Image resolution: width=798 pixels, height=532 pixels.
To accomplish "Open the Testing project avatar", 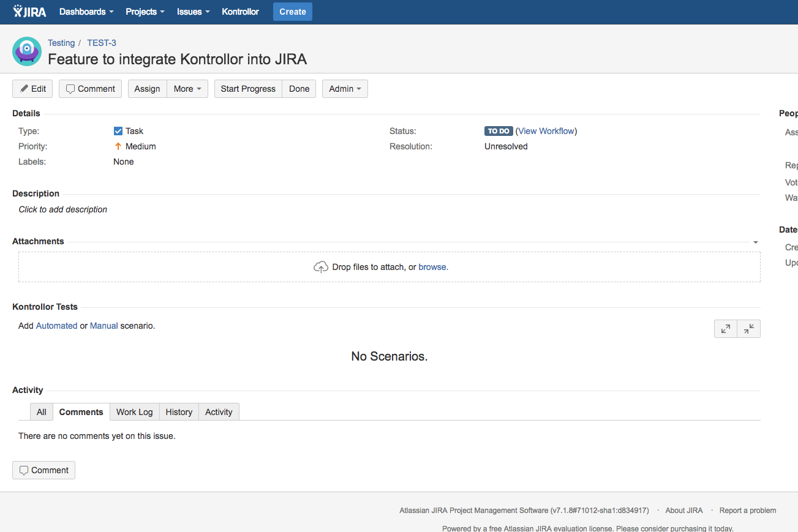I will pos(27,51).
